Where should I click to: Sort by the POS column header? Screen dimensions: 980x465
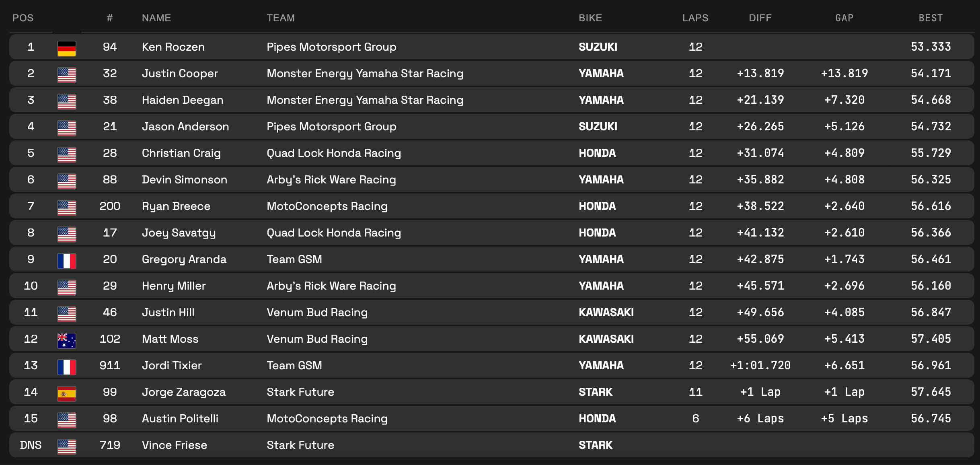23,18
